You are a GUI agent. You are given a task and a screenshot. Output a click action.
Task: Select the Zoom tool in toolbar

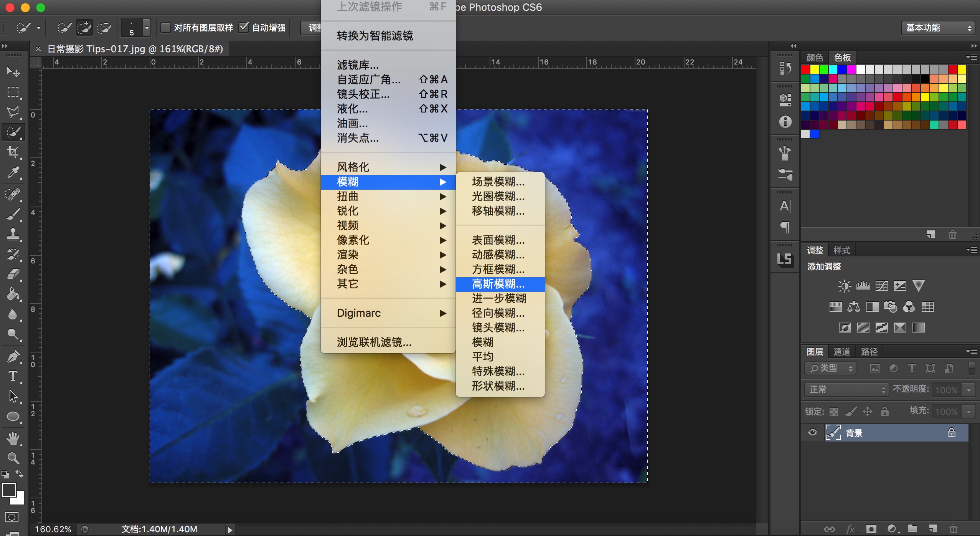(13, 458)
